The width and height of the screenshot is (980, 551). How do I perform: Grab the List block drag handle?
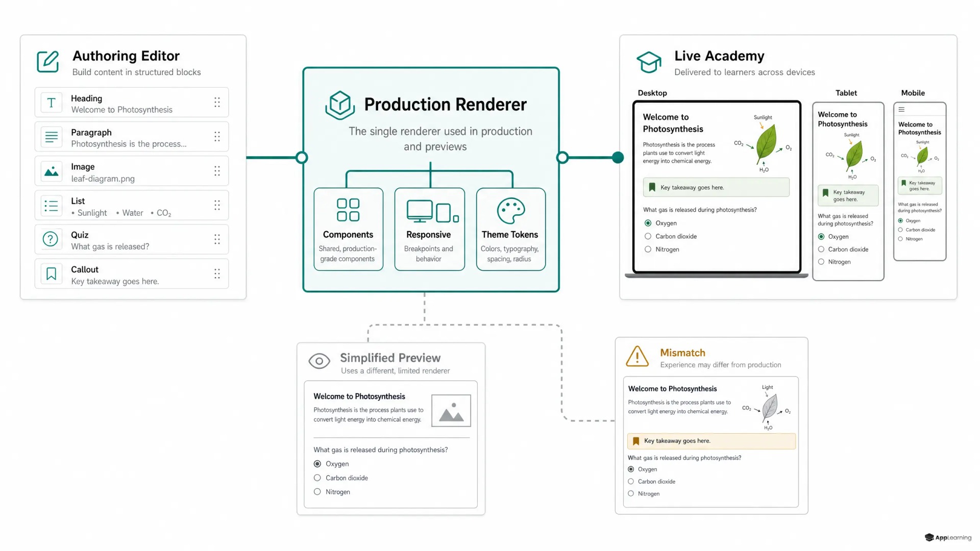[x=217, y=205]
